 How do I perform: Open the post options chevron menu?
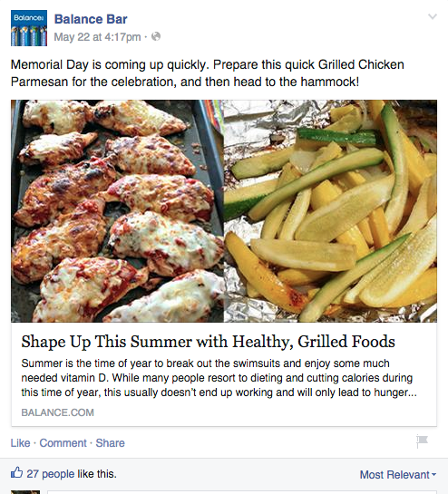pos(433,16)
